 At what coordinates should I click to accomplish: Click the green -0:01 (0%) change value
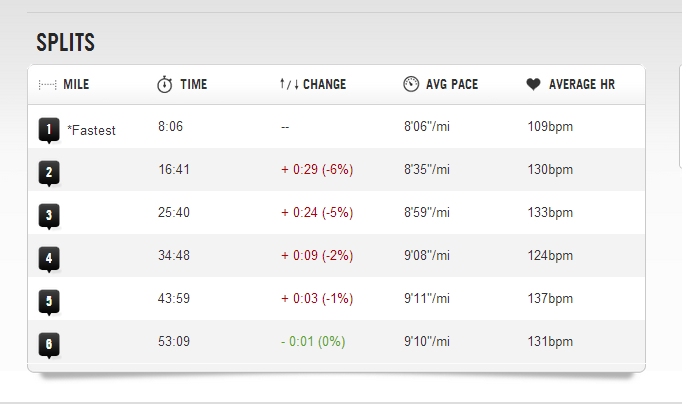coord(313,341)
